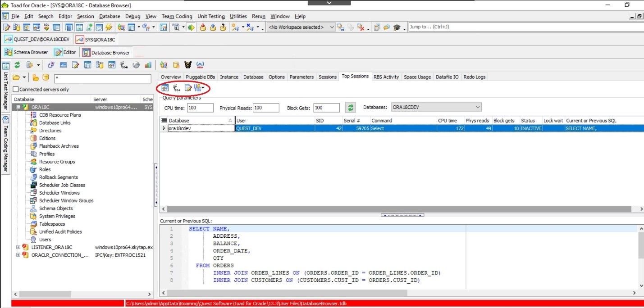644x308 pixels.
Task: Click the Commit icon in main toolbar
Action: click(203, 27)
